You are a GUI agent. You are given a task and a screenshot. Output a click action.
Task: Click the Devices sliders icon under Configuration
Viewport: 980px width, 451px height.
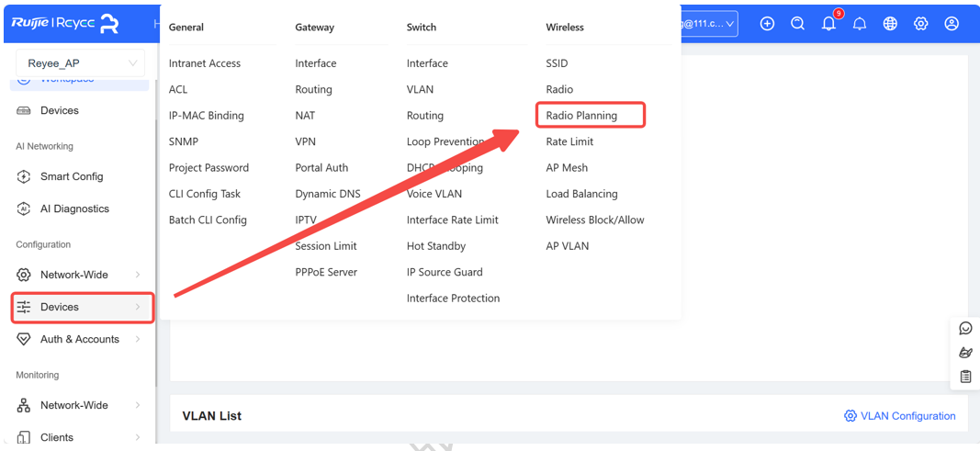tap(23, 307)
